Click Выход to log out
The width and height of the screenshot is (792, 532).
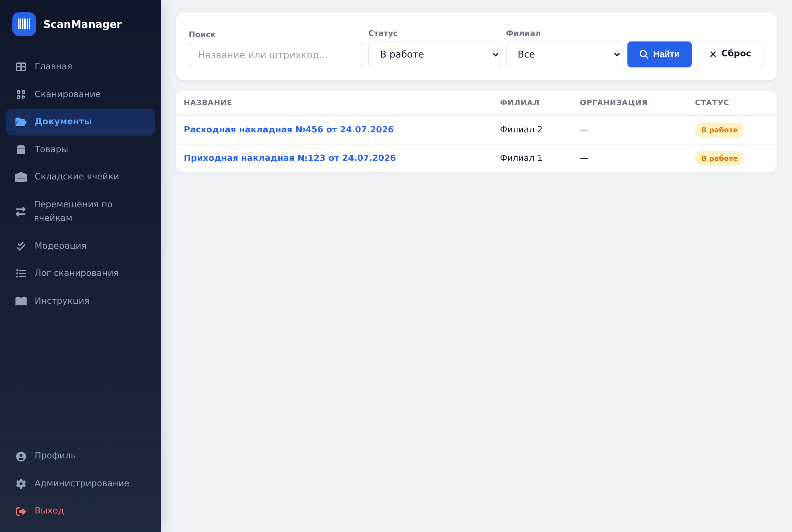(x=80, y=511)
